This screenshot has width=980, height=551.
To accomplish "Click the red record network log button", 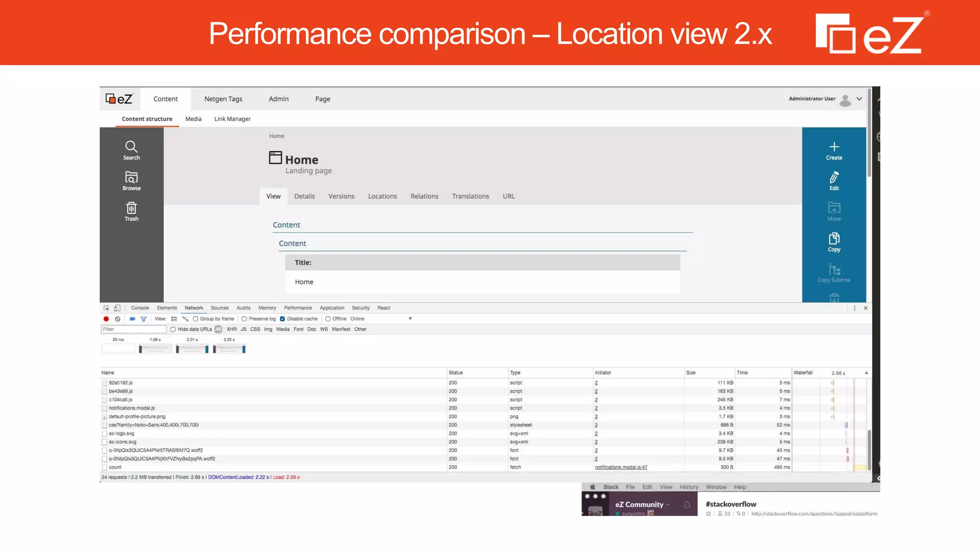I will (x=106, y=319).
